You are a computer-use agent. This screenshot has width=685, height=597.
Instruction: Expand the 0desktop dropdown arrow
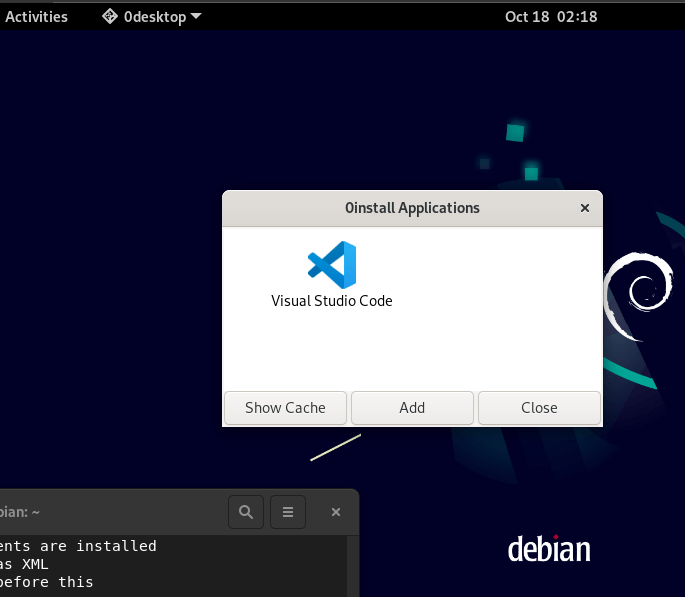coord(196,16)
